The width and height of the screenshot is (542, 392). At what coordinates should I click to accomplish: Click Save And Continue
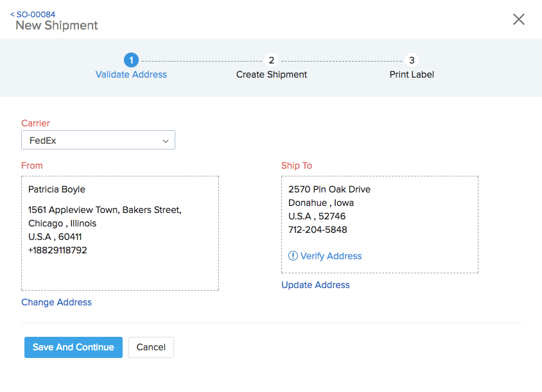click(73, 347)
